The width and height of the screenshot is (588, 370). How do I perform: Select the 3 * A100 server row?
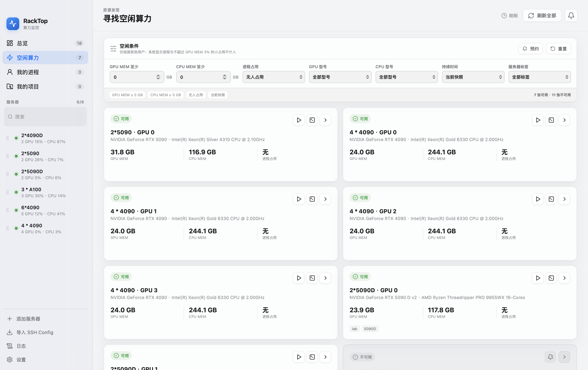45,192
